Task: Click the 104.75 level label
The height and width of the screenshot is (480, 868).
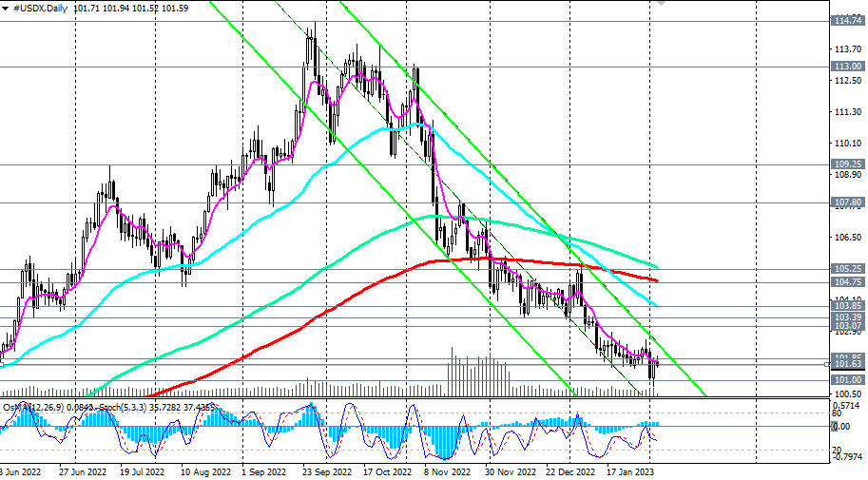Action: pyautogui.click(x=847, y=282)
